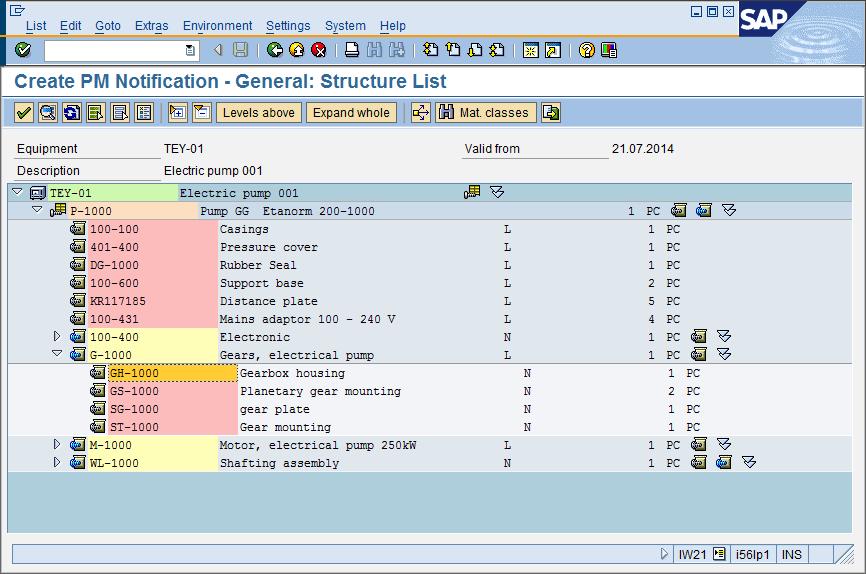
Task: Collapse the P-1000 pump node
Action: [37, 209]
